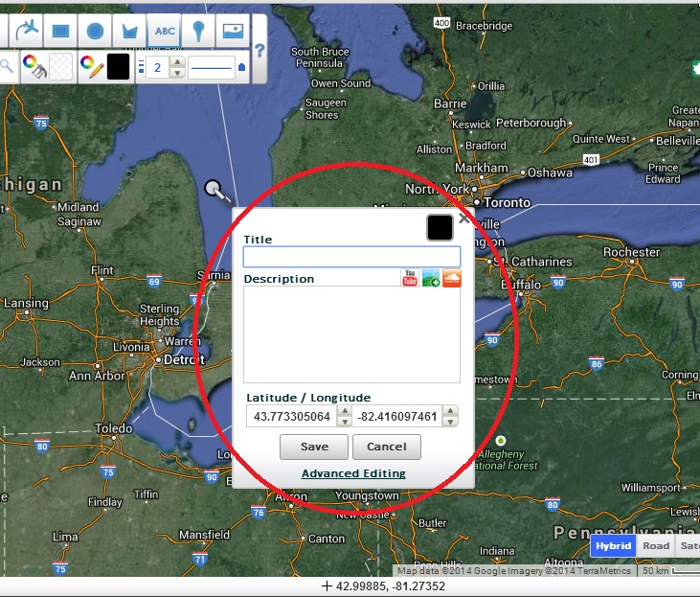Viewport: 700px width, 597px height.
Task: Click the Save button
Action: [314, 447]
